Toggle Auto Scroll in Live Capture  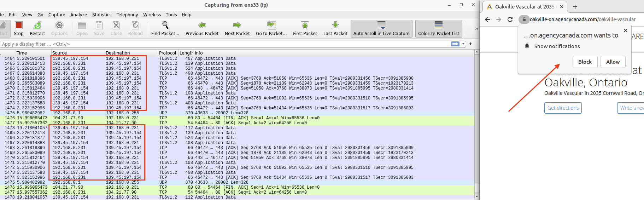click(x=381, y=28)
